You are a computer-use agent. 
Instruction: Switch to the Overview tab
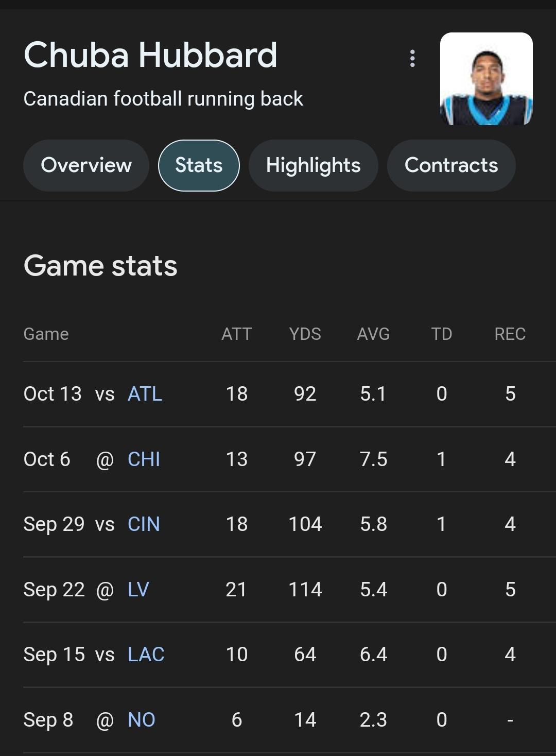coord(86,165)
